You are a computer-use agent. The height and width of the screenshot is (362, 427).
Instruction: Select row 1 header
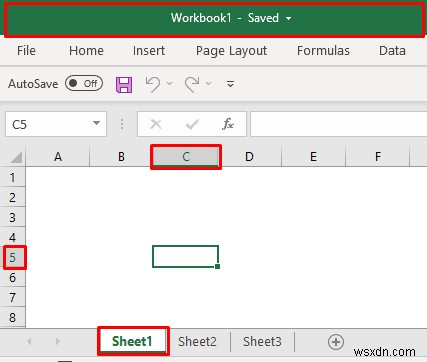[x=12, y=177]
